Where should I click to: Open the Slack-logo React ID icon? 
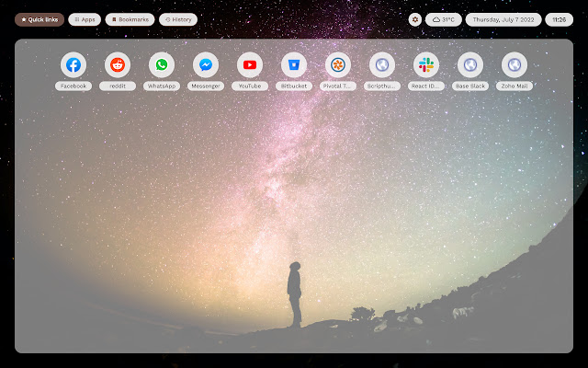click(426, 65)
